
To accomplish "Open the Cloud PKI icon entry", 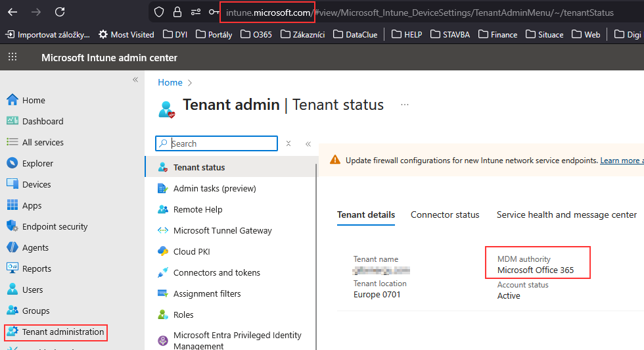I will pyautogui.click(x=163, y=251).
